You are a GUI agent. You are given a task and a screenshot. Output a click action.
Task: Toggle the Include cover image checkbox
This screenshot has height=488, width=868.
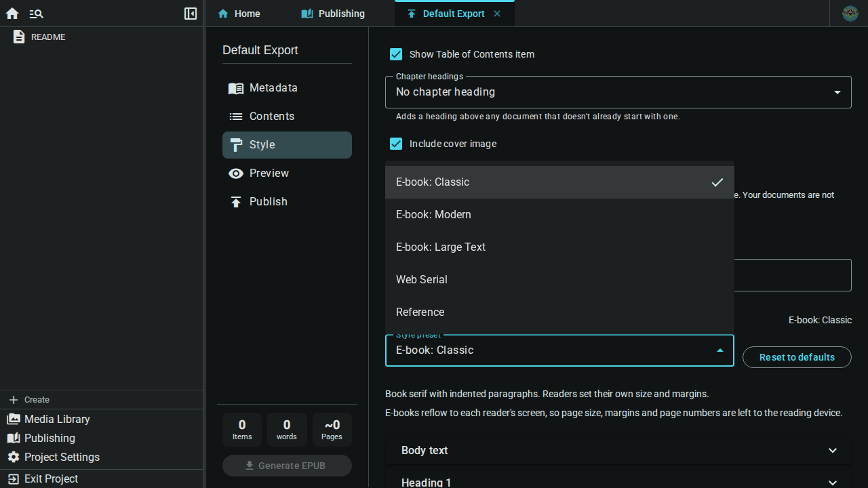point(396,144)
